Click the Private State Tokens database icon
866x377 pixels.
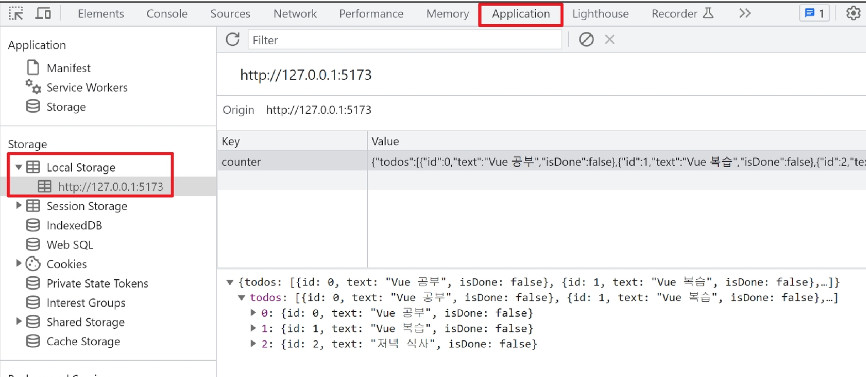[x=33, y=283]
